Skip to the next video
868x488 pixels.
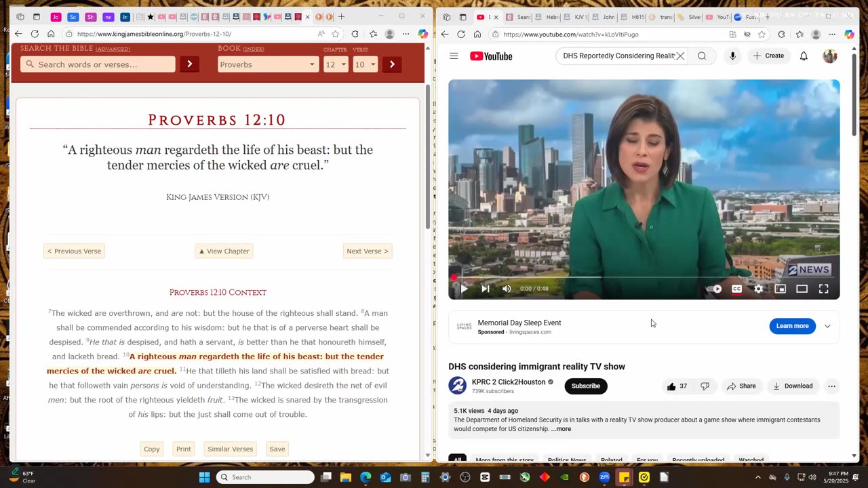click(486, 289)
